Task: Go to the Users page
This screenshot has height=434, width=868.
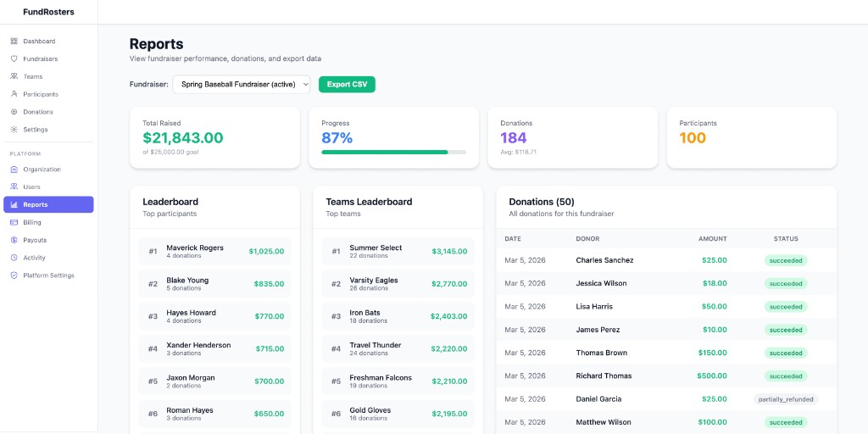Action: coord(31,187)
